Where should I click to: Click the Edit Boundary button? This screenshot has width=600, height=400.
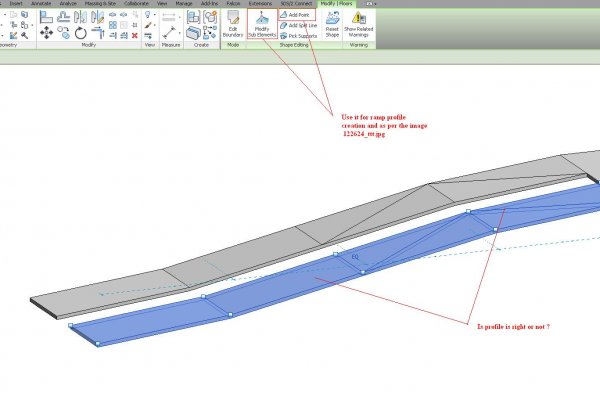(x=233, y=25)
